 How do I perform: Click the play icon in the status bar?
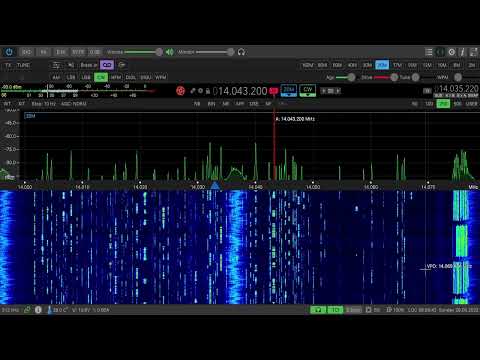(x=368, y=310)
